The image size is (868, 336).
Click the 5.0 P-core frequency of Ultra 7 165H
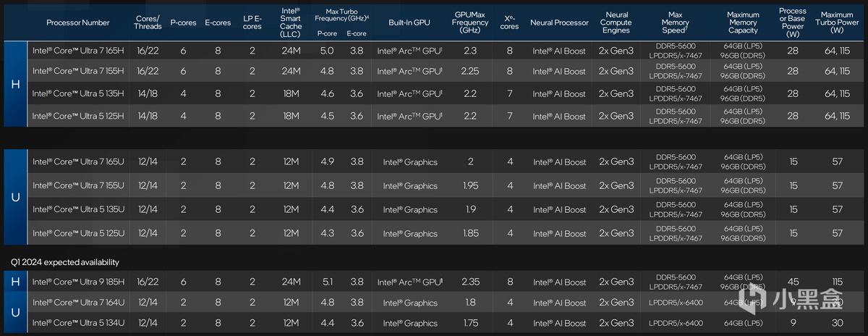[x=327, y=52]
